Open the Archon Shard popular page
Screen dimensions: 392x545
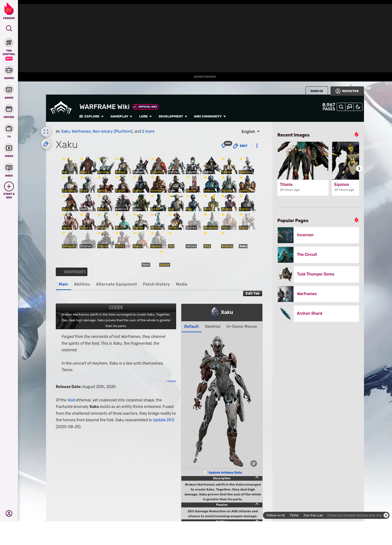click(x=318, y=314)
